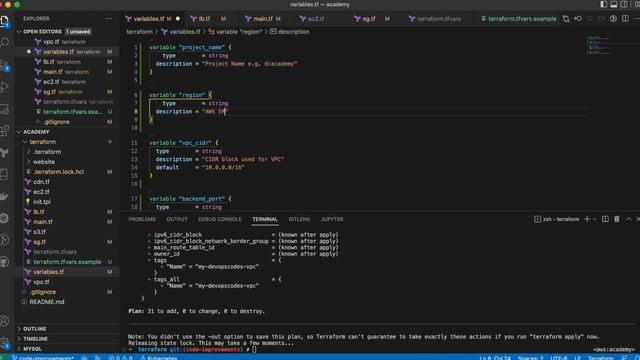Click the Ln 8, Col 24 cursor position
Screen dimensions: 640x360
click(495, 358)
